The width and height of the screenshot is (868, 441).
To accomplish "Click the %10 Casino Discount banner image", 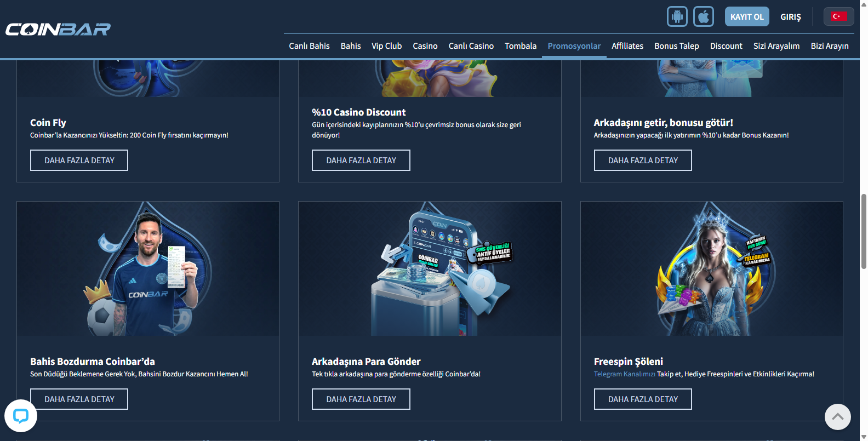I will point(430,78).
